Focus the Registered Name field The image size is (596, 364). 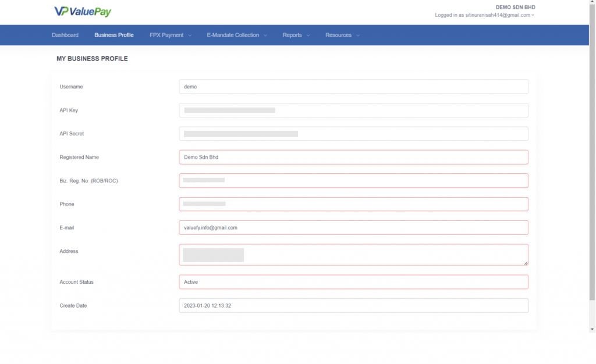[353, 157]
